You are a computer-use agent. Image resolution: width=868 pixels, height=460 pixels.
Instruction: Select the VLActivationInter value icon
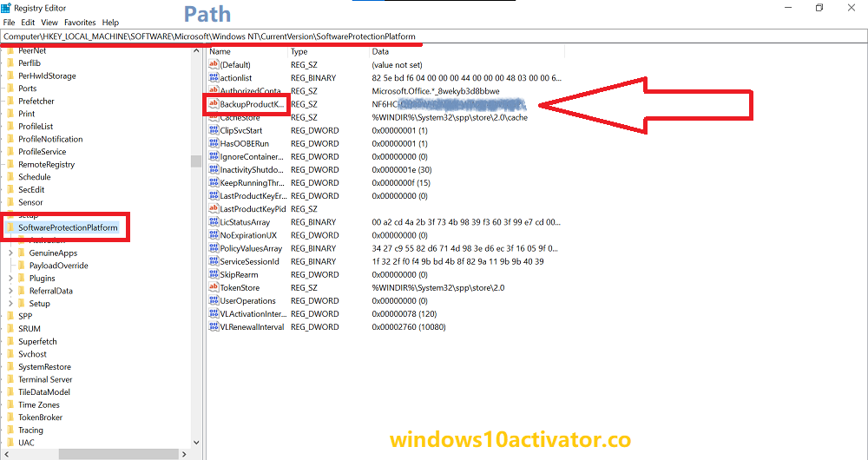214,314
